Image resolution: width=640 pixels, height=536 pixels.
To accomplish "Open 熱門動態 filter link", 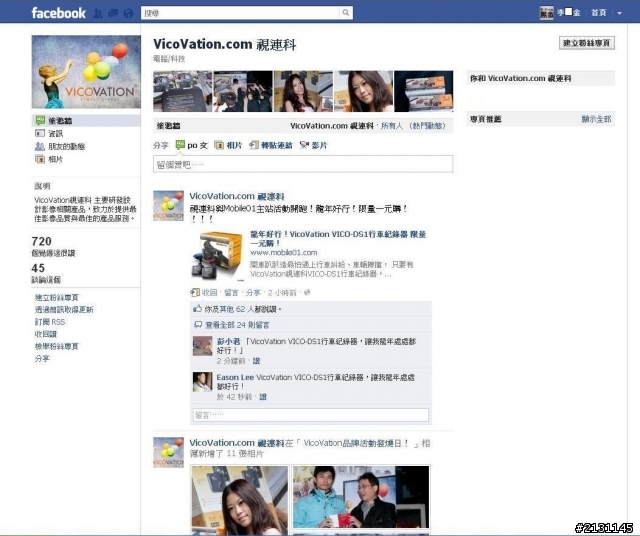I will point(427,126).
